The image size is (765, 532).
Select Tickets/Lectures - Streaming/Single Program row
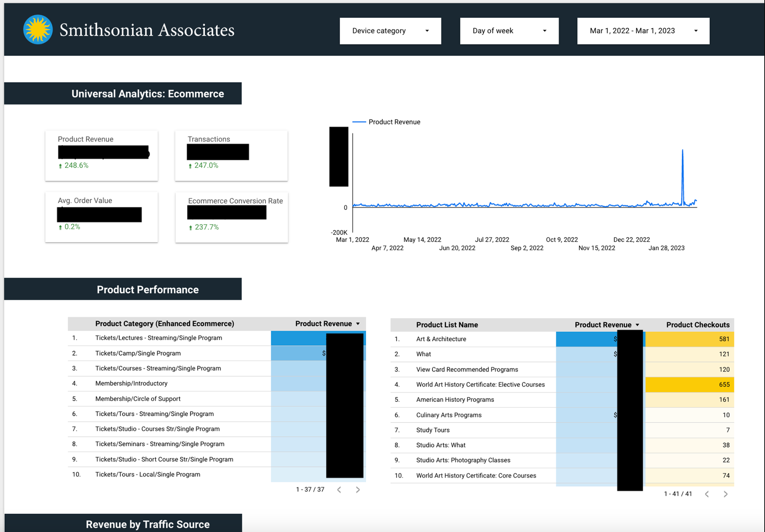click(x=217, y=338)
